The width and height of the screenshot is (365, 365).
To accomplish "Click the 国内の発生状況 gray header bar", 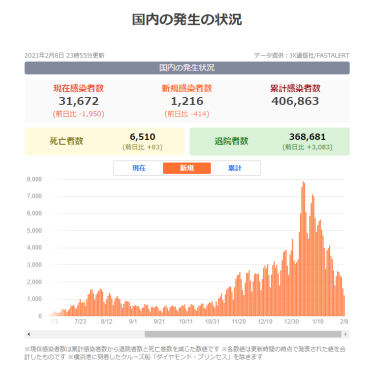I will pyautogui.click(x=187, y=68).
